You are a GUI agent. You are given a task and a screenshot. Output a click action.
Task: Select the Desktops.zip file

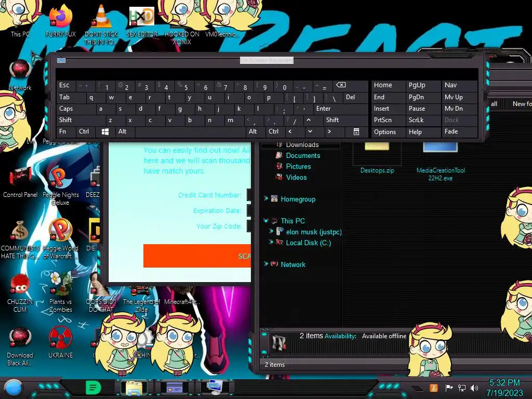377,158
